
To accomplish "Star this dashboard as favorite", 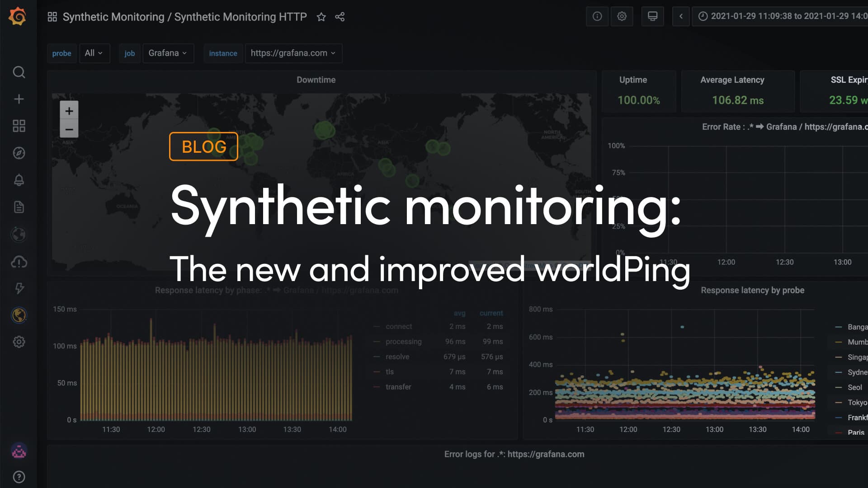I will click(x=321, y=17).
